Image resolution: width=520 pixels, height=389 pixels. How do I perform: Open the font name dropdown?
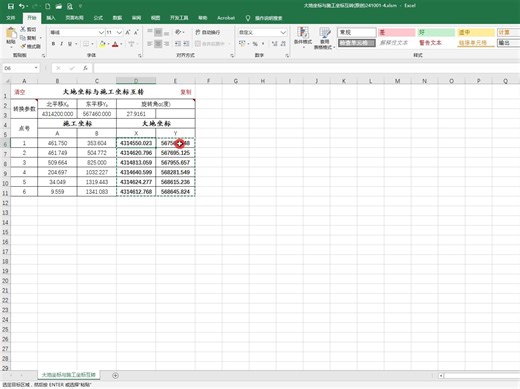[101, 32]
